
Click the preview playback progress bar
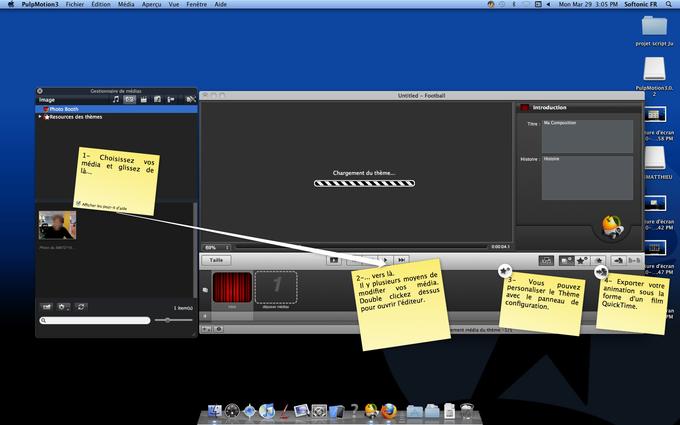pyautogui.click(x=361, y=247)
